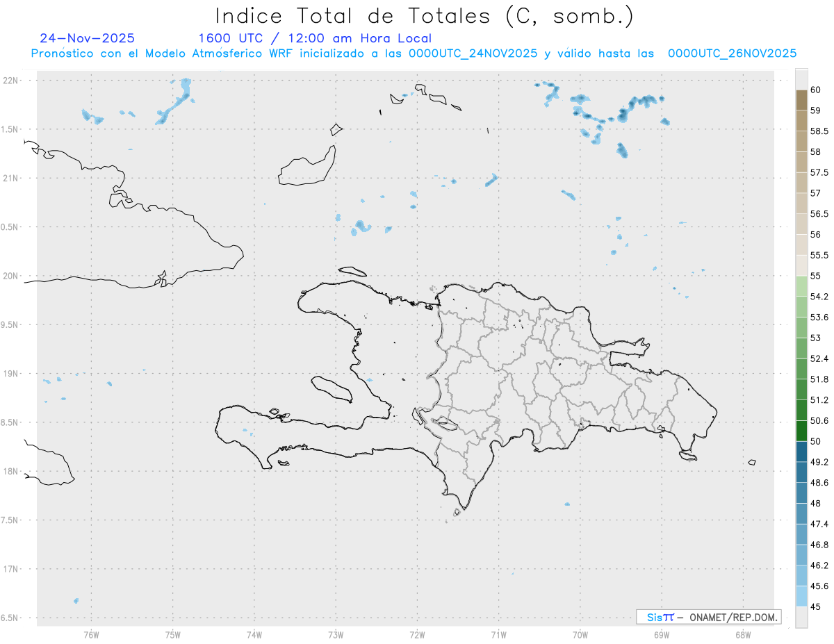Click the title 'Indice Total de Totales'
This screenshot has height=644, width=834.
(354, 15)
